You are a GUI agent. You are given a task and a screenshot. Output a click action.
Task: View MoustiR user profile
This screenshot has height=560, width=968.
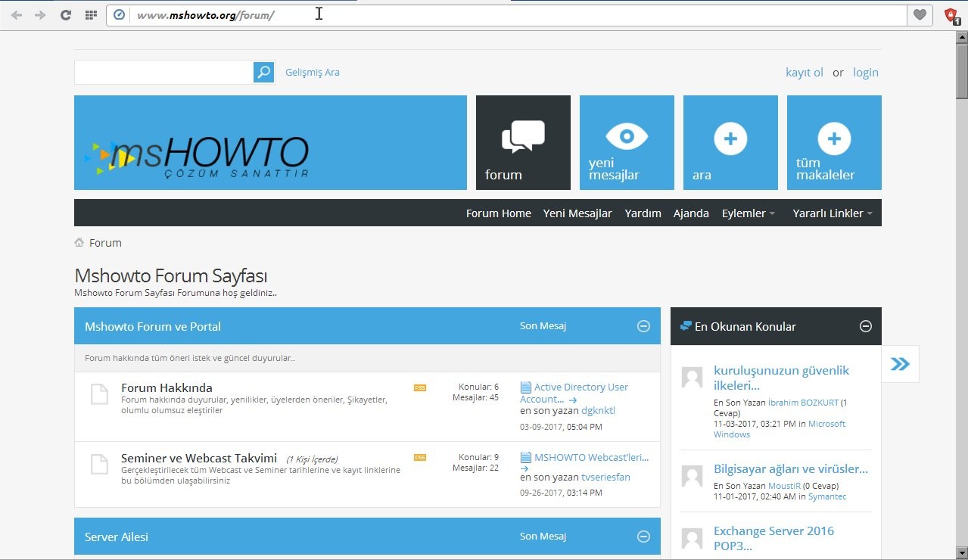(783, 486)
